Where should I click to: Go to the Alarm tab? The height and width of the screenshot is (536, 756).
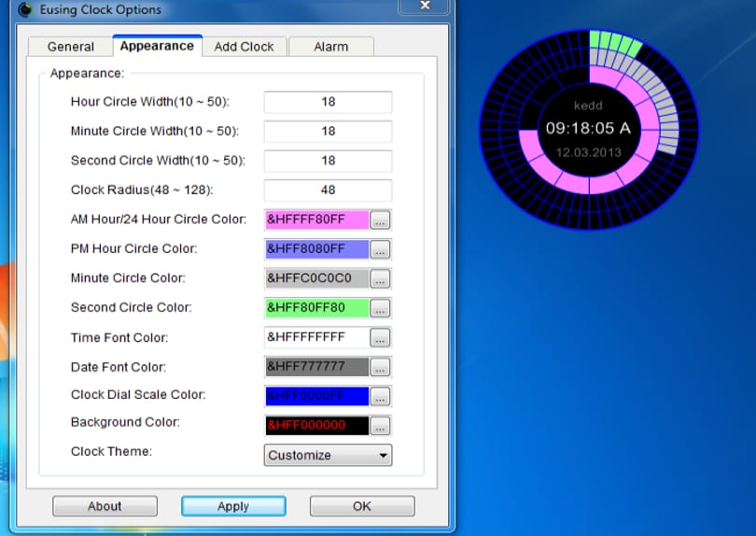(330, 47)
